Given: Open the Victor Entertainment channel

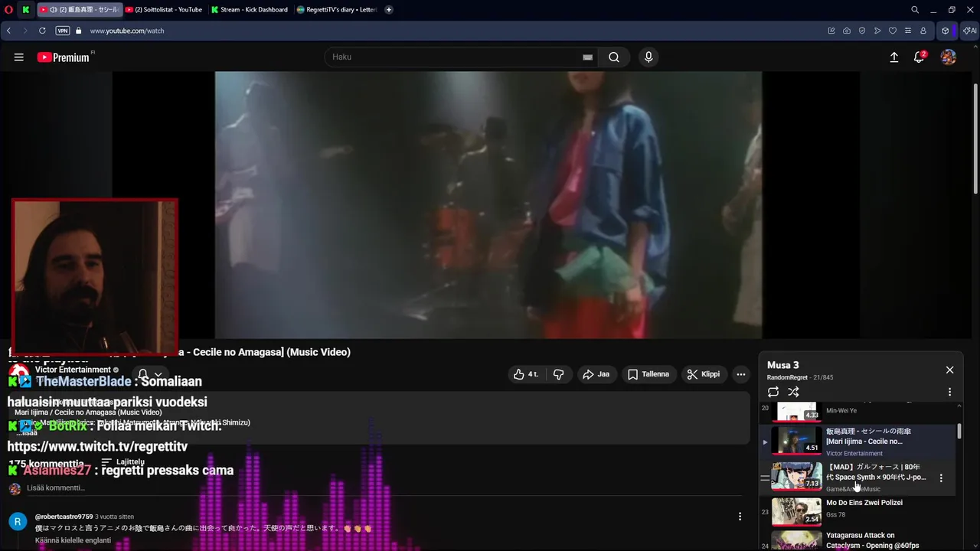Looking at the screenshot, I should click(x=73, y=370).
